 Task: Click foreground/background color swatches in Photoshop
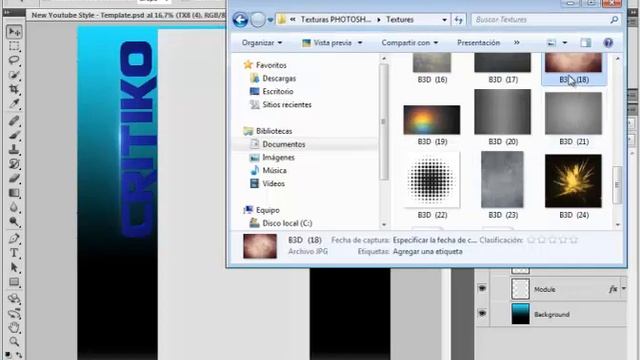(13, 354)
